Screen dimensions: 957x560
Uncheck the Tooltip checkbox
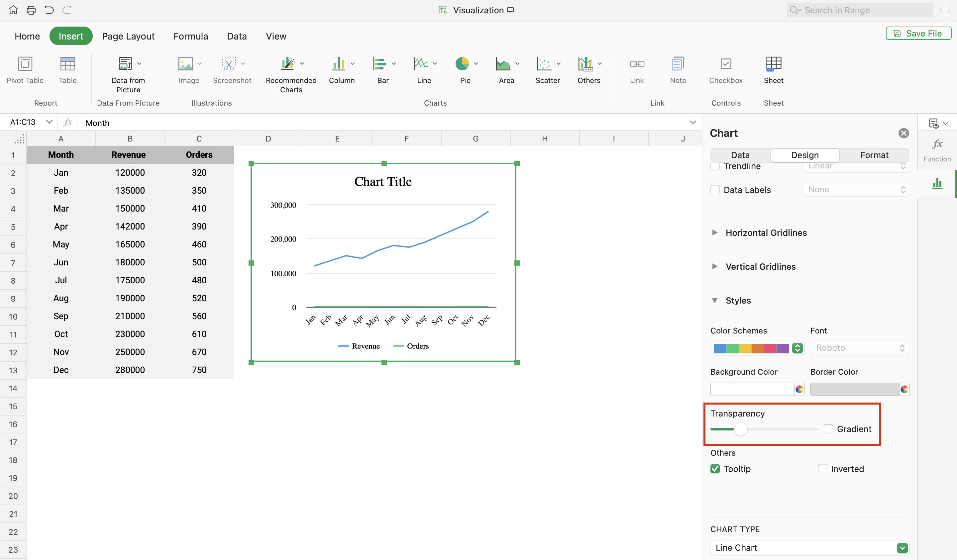click(715, 469)
